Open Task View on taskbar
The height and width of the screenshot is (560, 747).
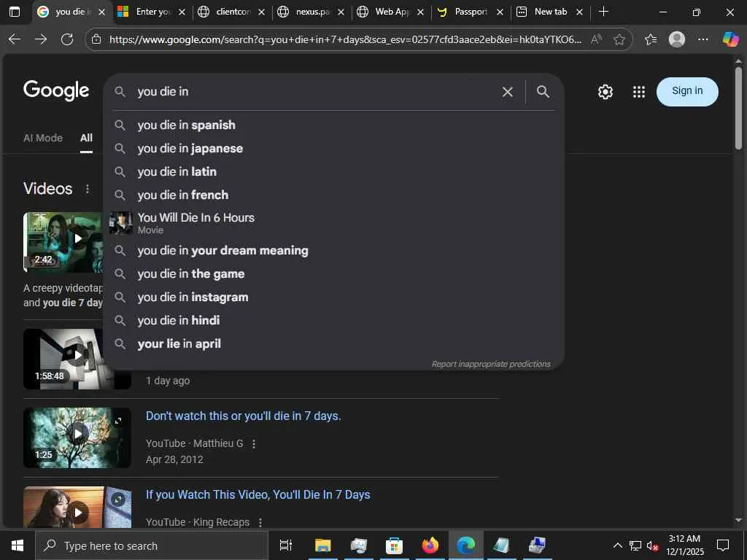[285, 545]
